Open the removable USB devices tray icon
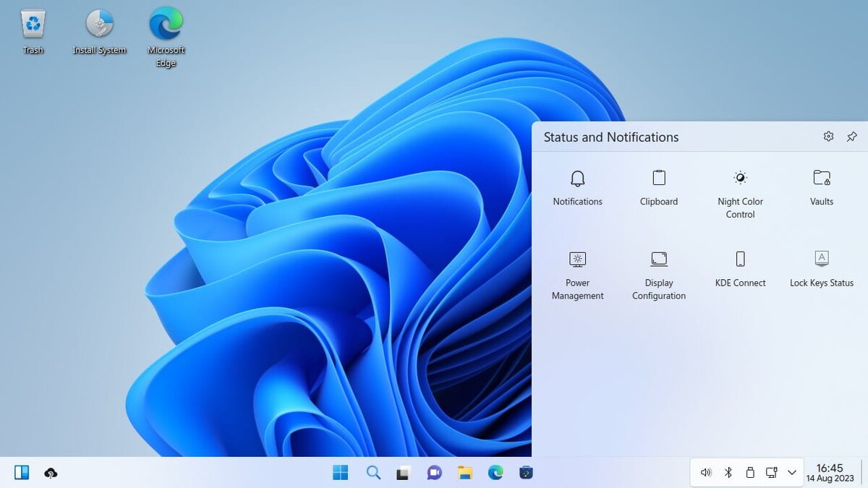The width and height of the screenshot is (868, 488). point(750,473)
